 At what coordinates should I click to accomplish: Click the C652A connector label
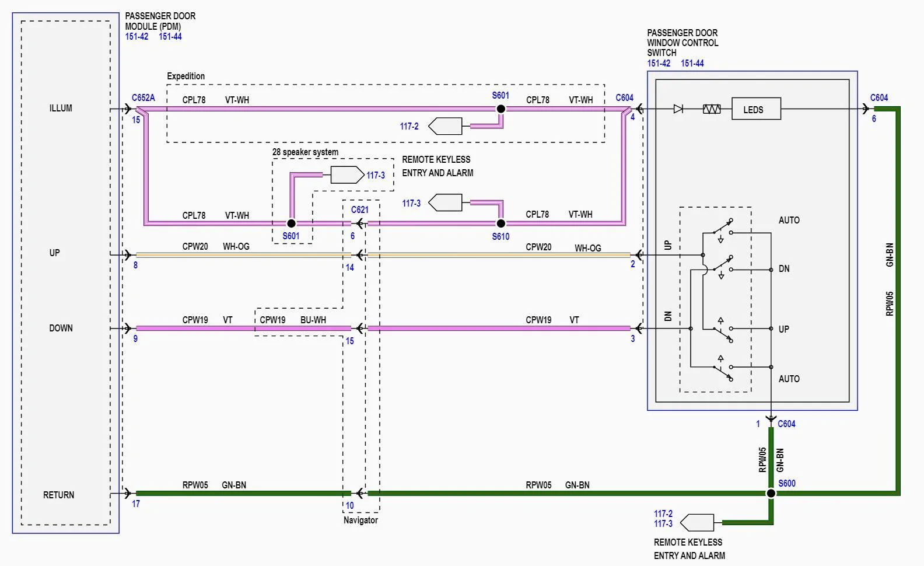[x=143, y=98]
